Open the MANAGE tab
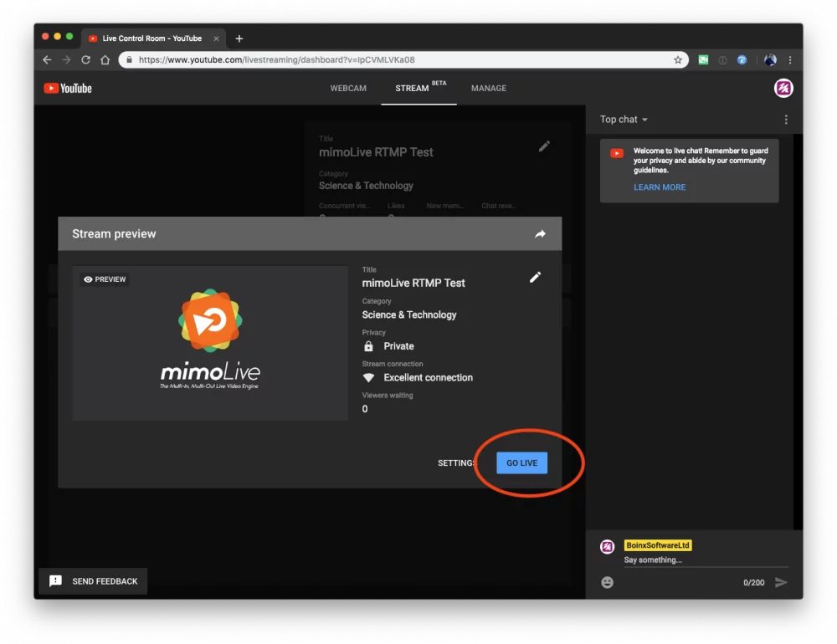The width and height of the screenshot is (837, 644). point(489,88)
